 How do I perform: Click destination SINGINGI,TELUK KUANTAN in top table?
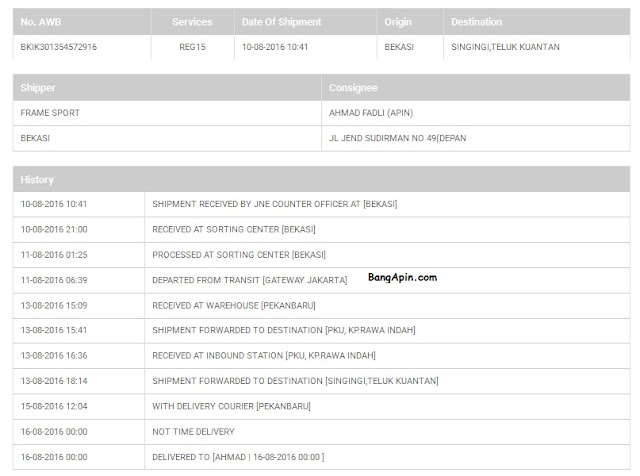(505, 47)
